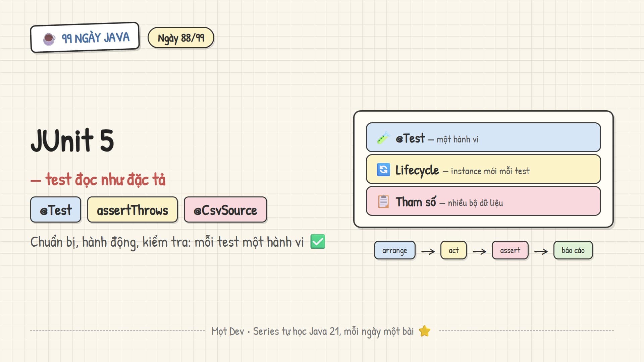Click the sentence Chuẩn bị, hành động, kiểm tra

[x=167, y=242]
